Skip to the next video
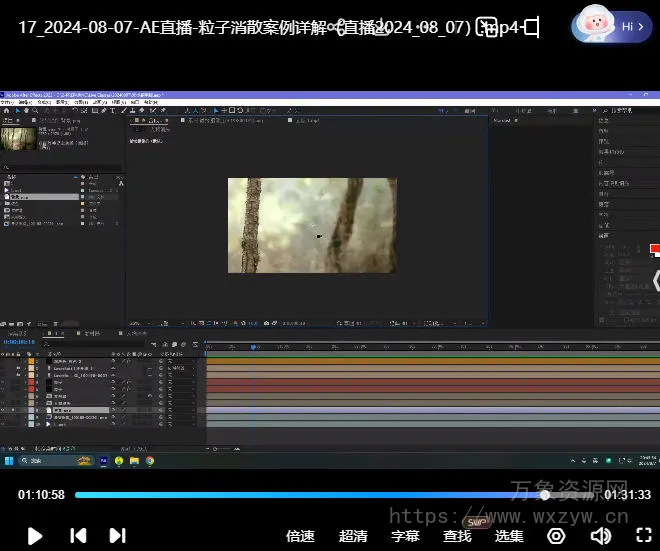This screenshot has width=660, height=551. point(117,535)
